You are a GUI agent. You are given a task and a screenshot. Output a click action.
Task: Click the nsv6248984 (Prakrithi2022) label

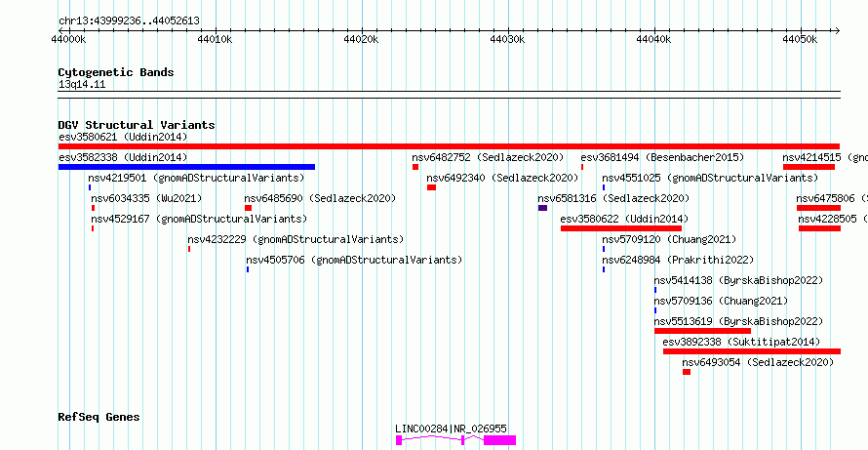pos(678,260)
